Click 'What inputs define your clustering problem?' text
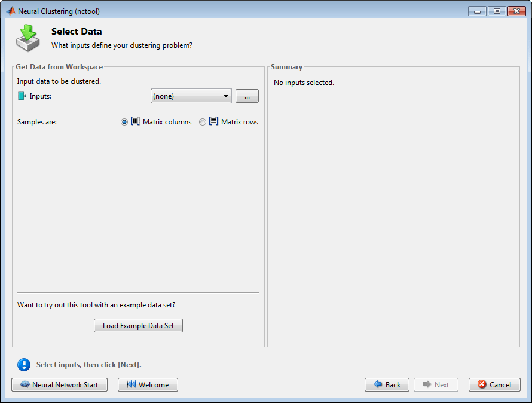This screenshot has height=403, width=532. pyautogui.click(x=122, y=45)
